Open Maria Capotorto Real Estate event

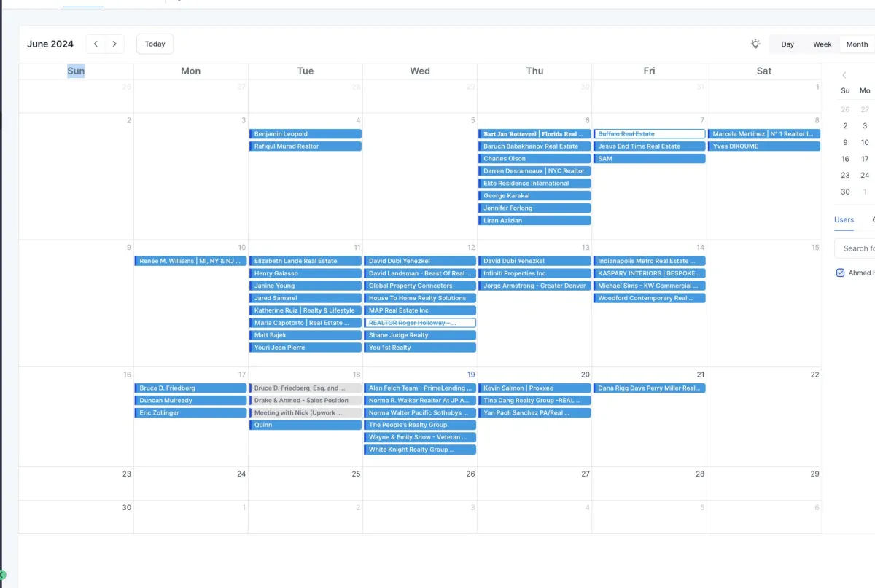click(x=306, y=323)
